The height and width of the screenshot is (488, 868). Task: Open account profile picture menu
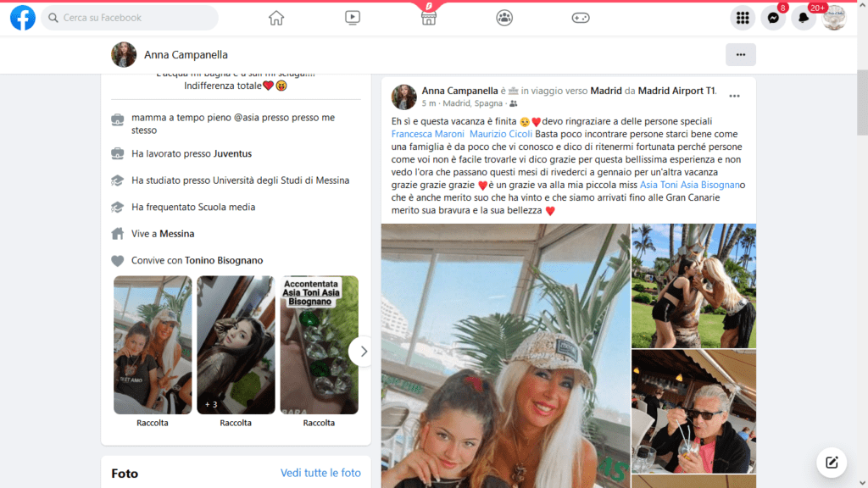[x=834, y=19]
